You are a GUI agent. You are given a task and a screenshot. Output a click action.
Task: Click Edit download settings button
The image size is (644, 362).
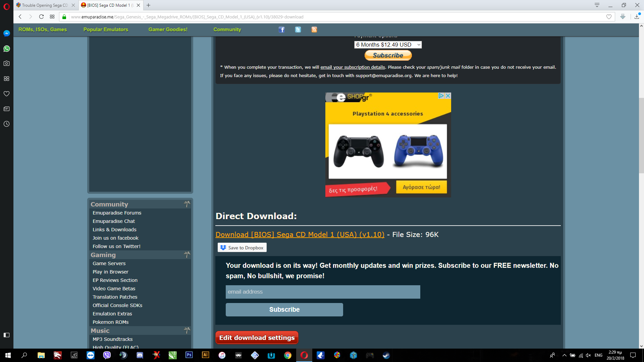click(257, 338)
